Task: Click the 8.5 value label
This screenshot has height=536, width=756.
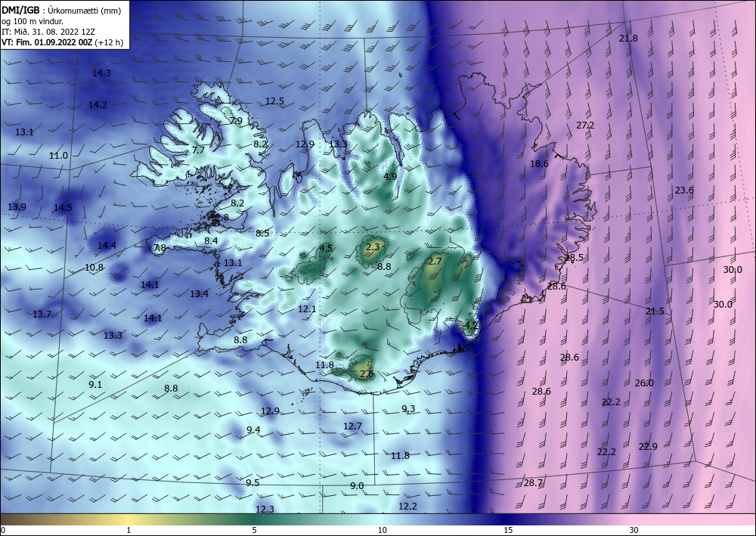Action: pos(262,234)
